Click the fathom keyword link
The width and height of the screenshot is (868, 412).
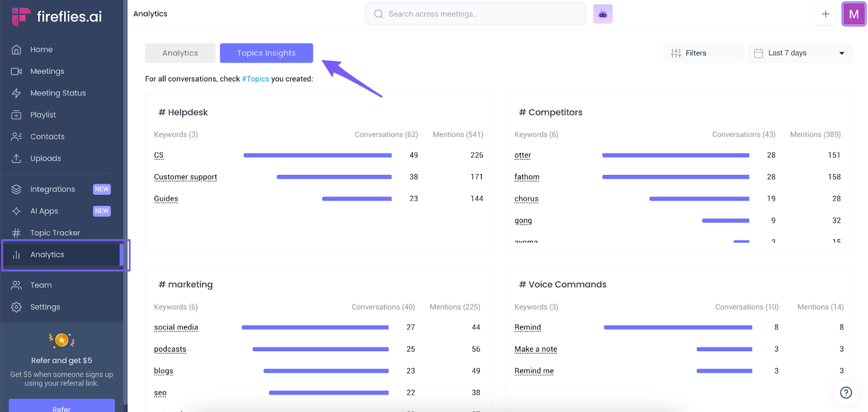527,177
